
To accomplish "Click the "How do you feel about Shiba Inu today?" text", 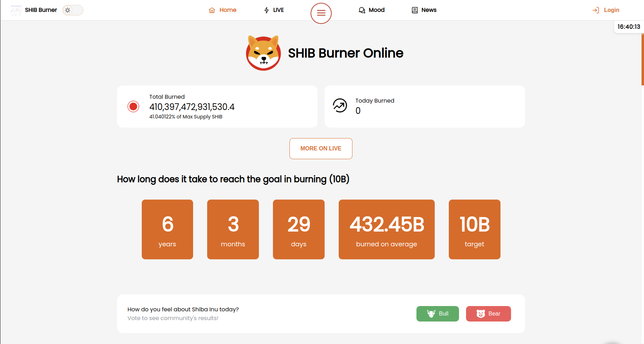I will 183,309.
